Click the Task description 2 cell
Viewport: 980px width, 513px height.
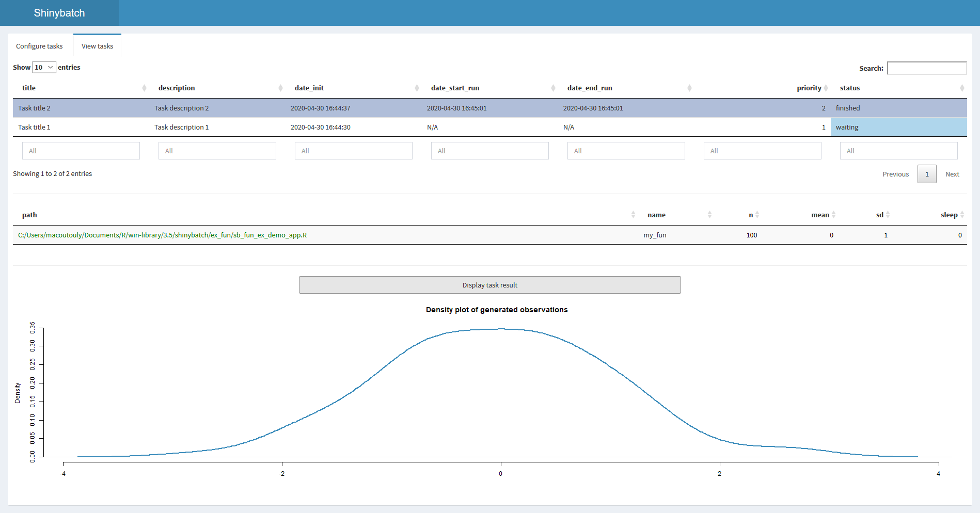tap(217, 108)
